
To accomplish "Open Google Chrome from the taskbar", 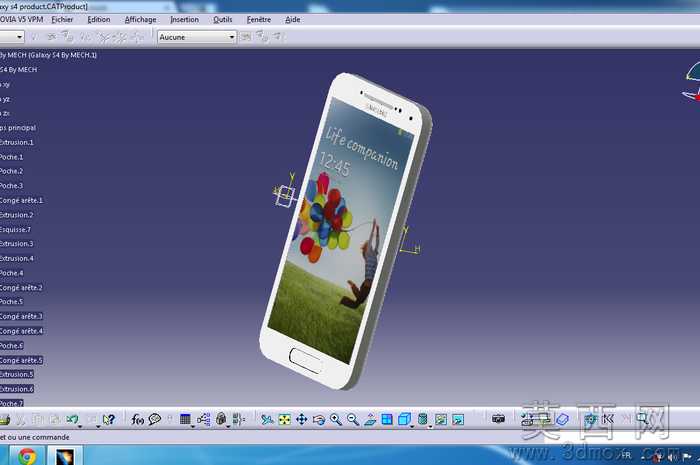I will click(27, 456).
